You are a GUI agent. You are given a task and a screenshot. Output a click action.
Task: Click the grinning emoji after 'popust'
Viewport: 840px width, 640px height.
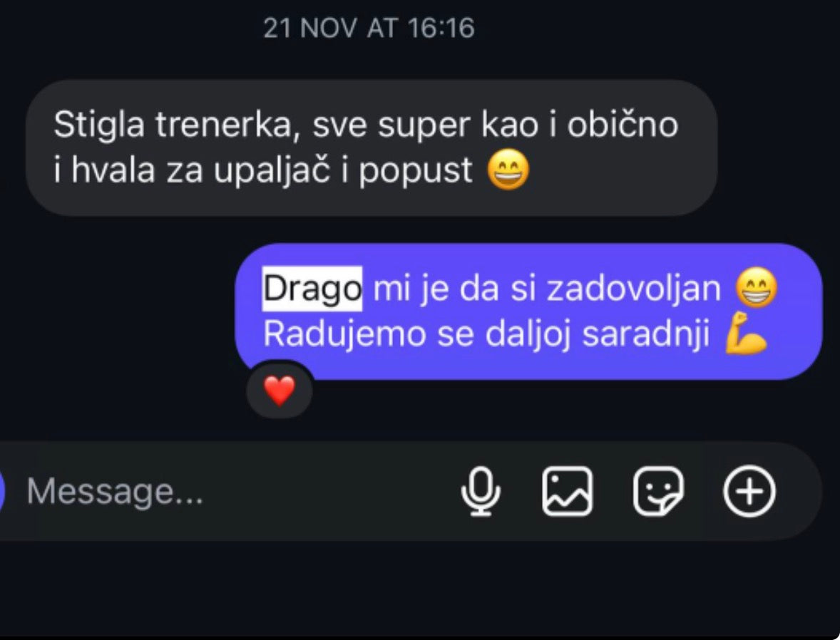click(x=508, y=171)
